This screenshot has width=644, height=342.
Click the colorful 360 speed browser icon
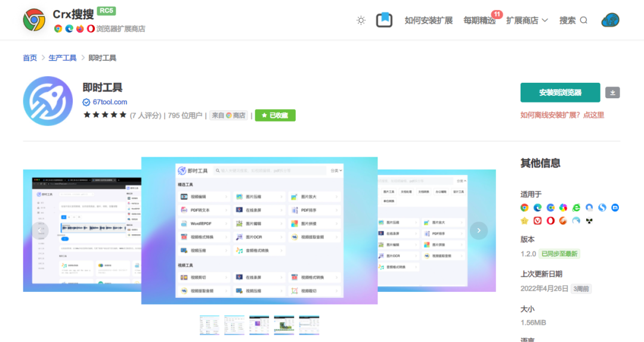coord(563,208)
